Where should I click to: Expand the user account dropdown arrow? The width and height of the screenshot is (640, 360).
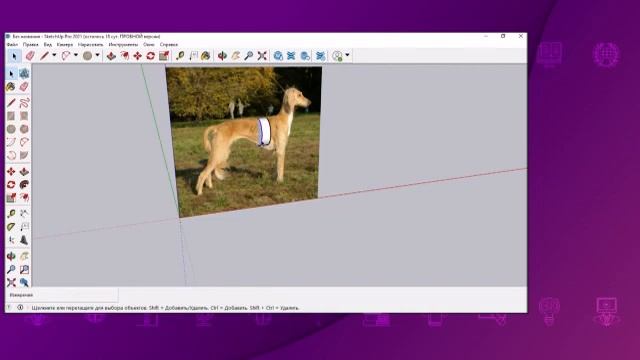pyautogui.click(x=347, y=56)
